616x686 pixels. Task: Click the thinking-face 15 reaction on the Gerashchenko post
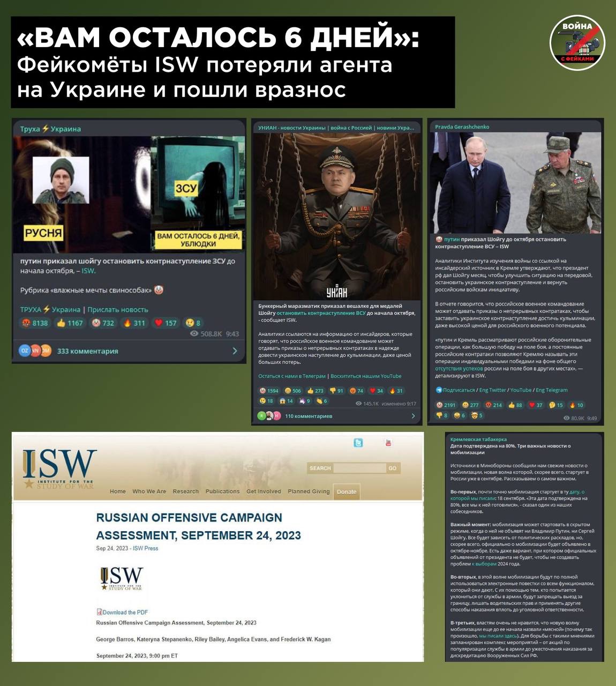pos(557,405)
